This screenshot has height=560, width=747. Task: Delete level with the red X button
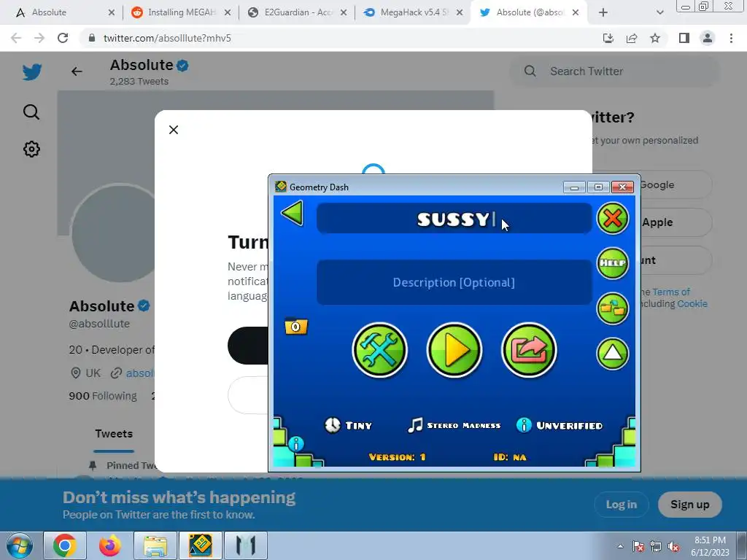click(x=613, y=218)
